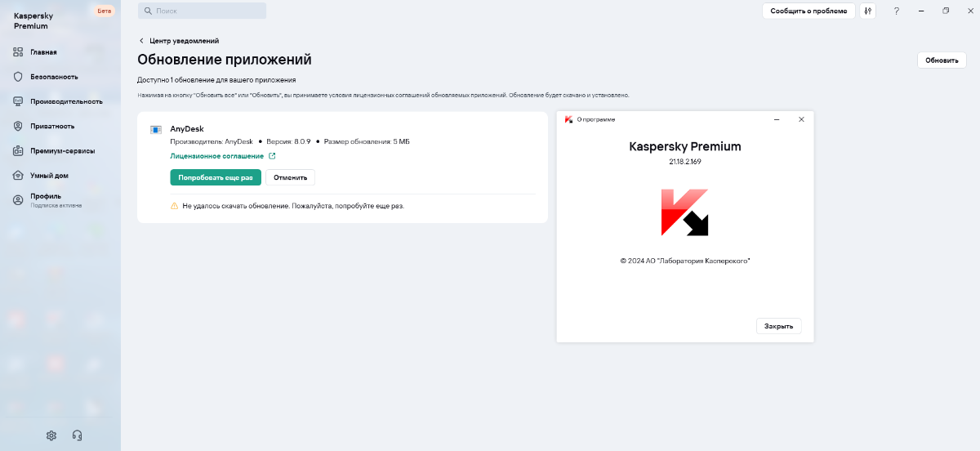The image size is (980, 451).
Task: Click the Kaspersky logo in About dialog
Action: coord(684,212)
